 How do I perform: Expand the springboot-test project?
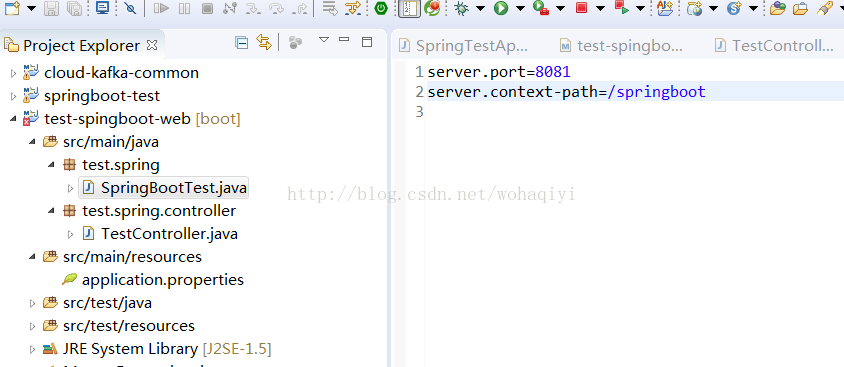click(13, 96)
